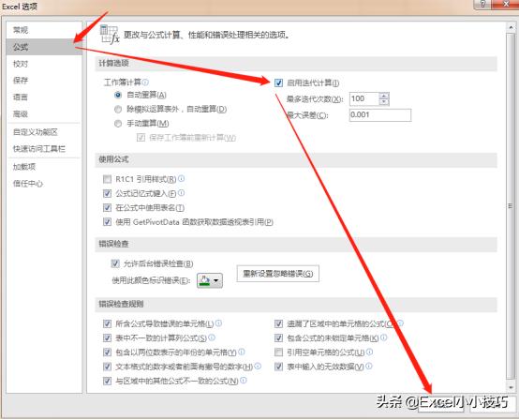Close the Excel 选项 dialog
The height and width of the screenshot is (420, 519).
click(506, 4)
